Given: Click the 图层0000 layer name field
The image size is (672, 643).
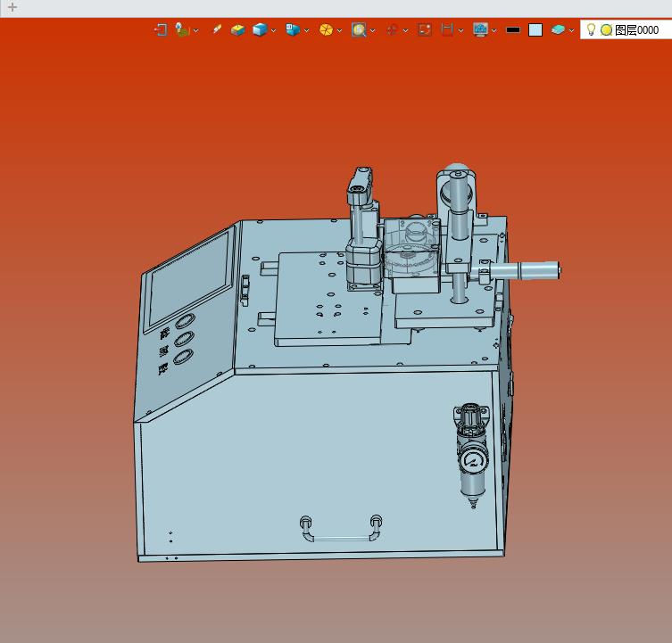Looking at the screenshot, I should [636, 30].
